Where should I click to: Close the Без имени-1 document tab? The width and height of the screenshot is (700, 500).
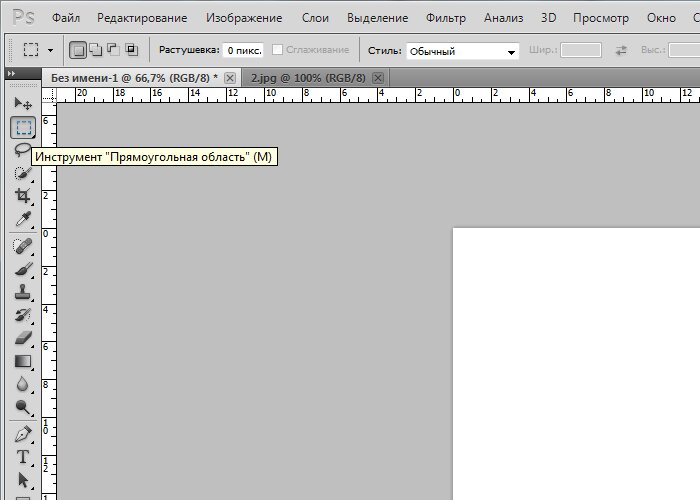point(231,77)
